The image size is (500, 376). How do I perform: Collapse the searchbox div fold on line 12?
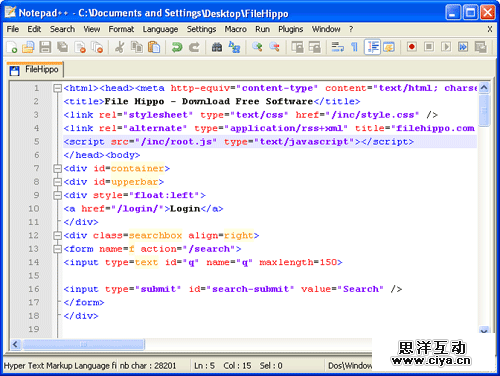(x=58, y=236)
